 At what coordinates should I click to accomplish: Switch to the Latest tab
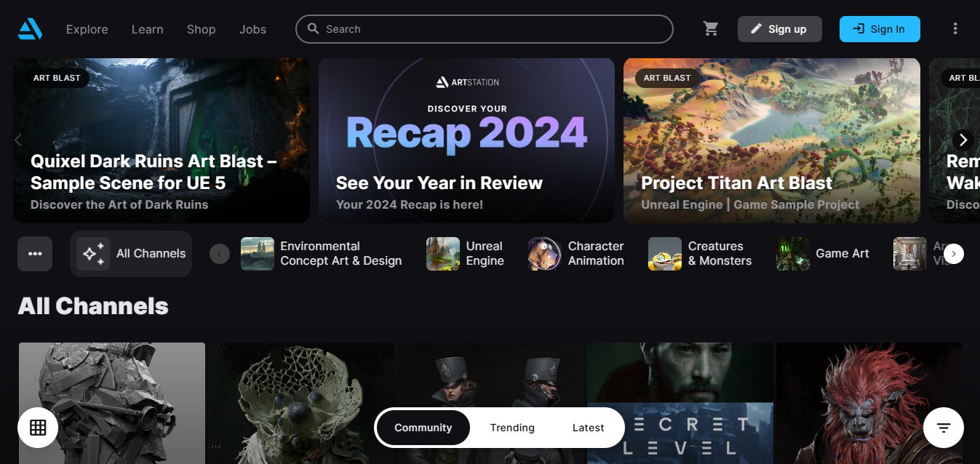point(588,428)
